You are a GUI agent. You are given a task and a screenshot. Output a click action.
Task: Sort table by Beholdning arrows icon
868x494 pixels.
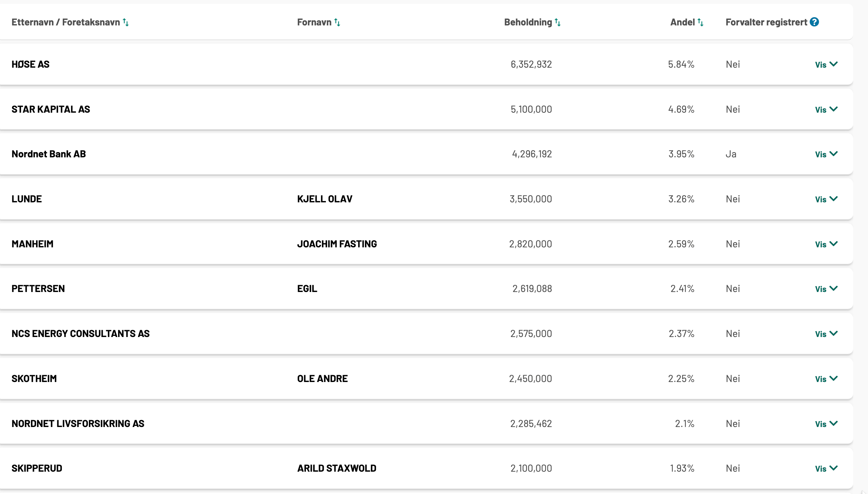(x=558, y=23)
